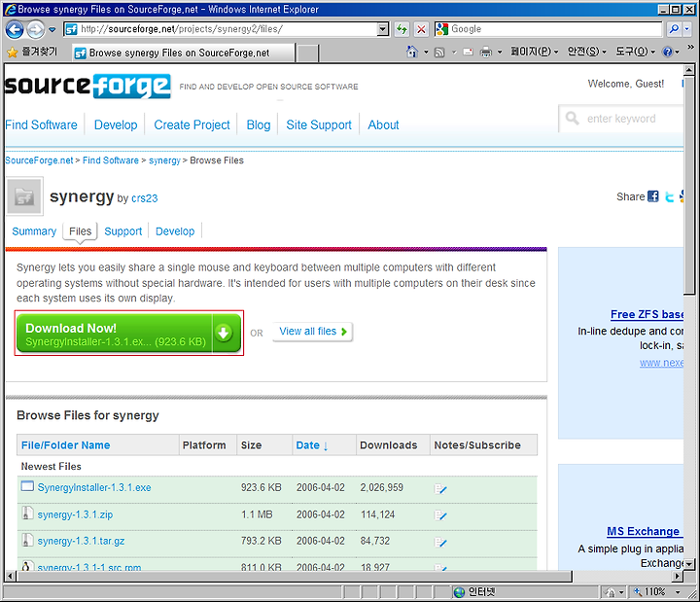Click the RSS feeds icon

pos(439,53)
